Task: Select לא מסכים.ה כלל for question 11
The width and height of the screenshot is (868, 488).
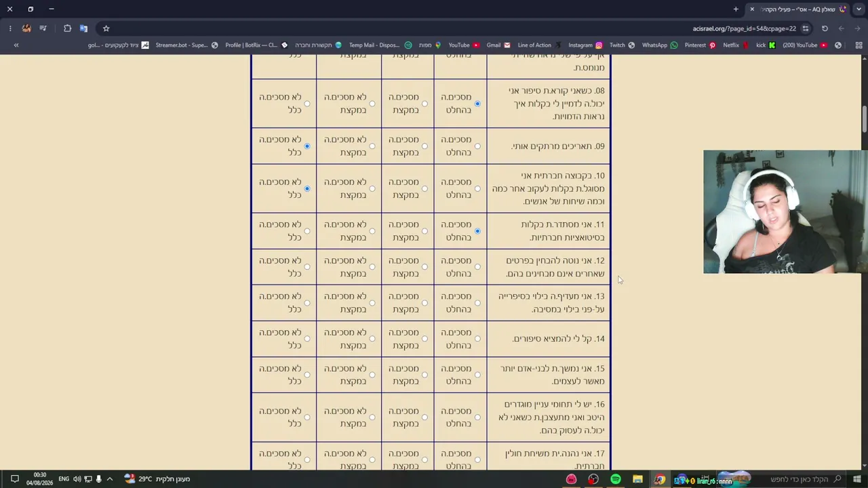Action: point(307,231)
